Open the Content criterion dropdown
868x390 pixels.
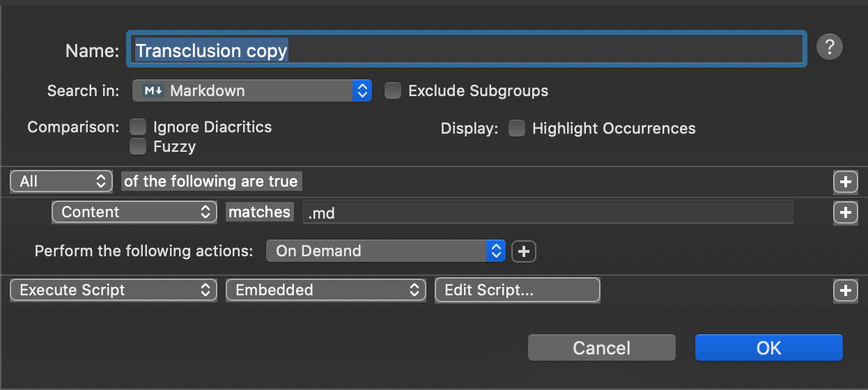click(x=134, y=212)
